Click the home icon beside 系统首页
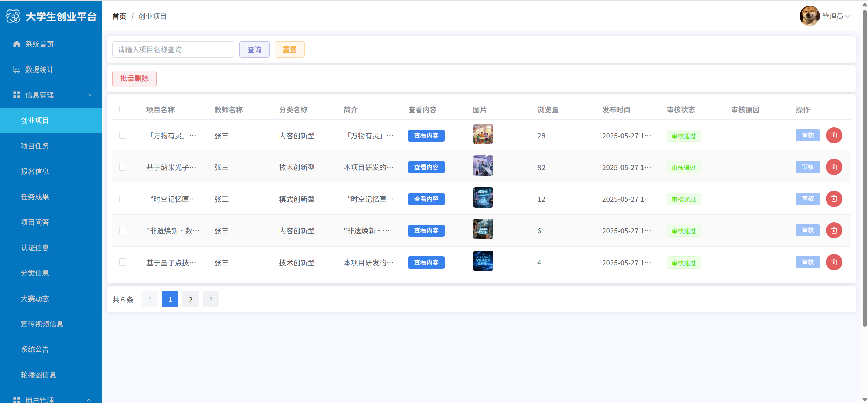The height and width of the screenshot is (403, 868). pyautogui.click(x=17, y=44)
